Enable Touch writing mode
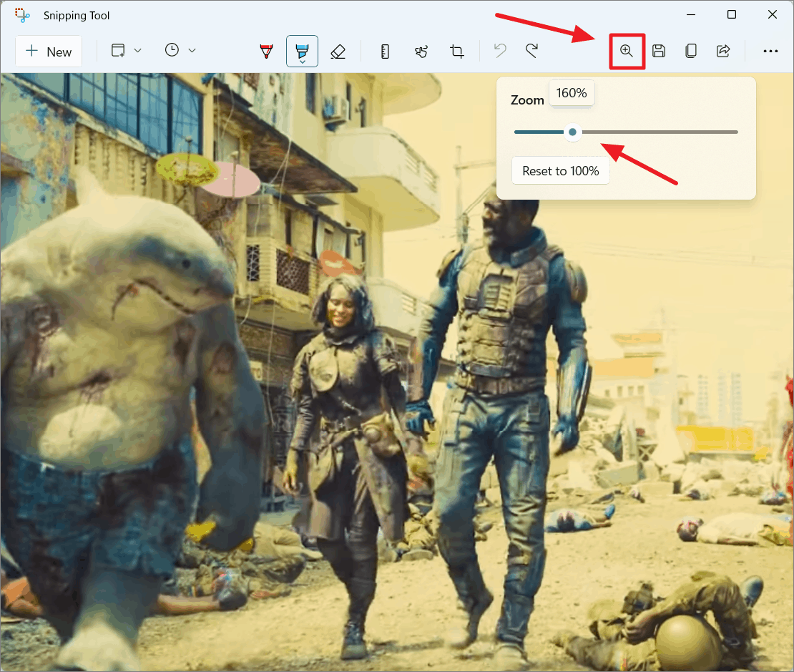The height and width of the screenshot is (672, 794). 421,51
